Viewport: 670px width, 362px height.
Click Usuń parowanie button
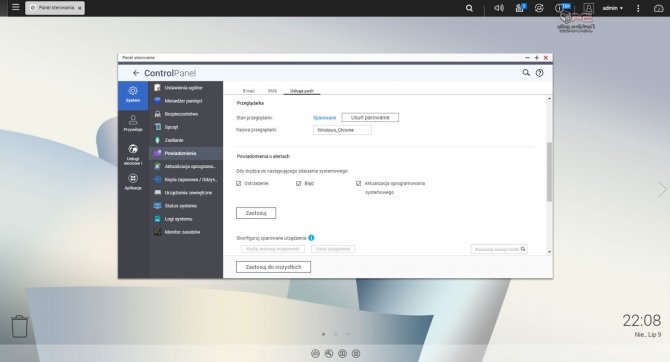click(x=370, y=118)
